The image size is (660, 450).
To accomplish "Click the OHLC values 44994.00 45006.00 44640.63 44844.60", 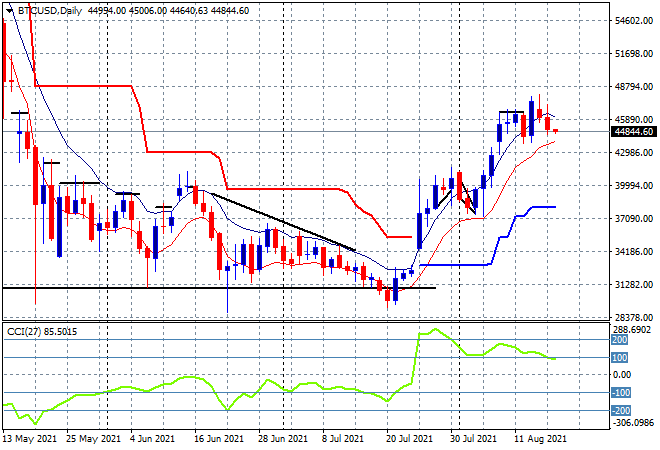I will tap(168, 11).
